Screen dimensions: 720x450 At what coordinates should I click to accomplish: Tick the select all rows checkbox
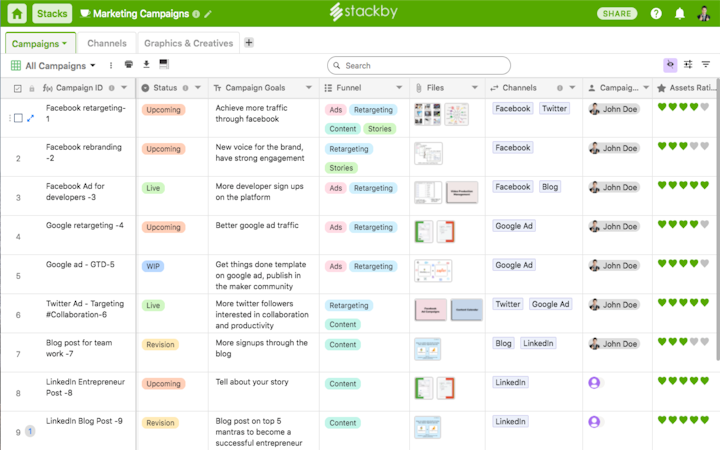point(17,88)
